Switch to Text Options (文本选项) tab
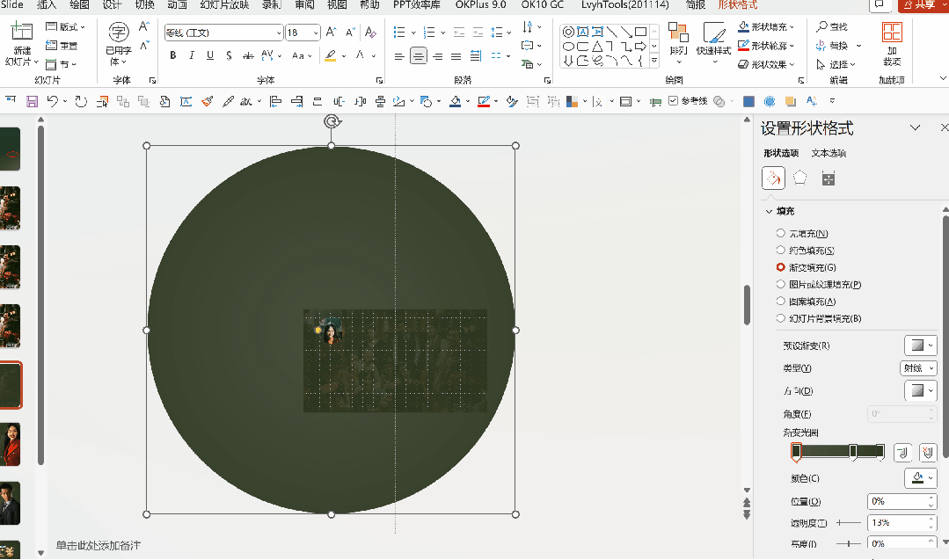 [829, 153]
